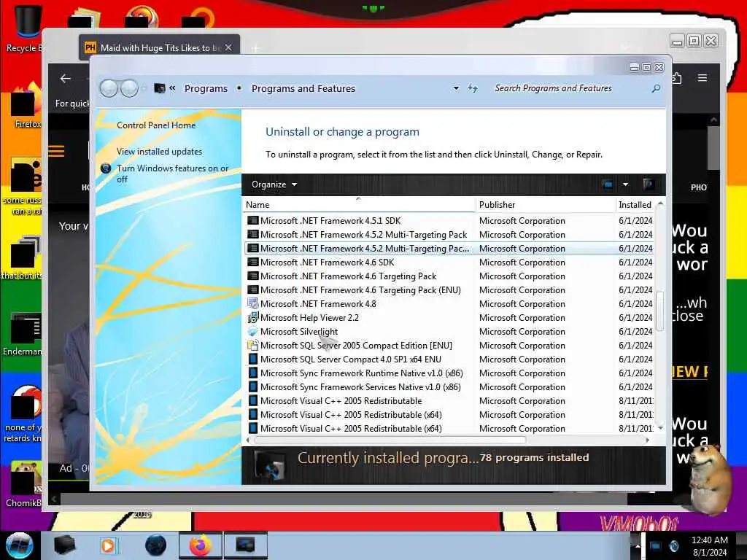The height and width of the screenshot is (560, 747).
Task: Click the Programs and Features breadcrumb
Action: 303,88
